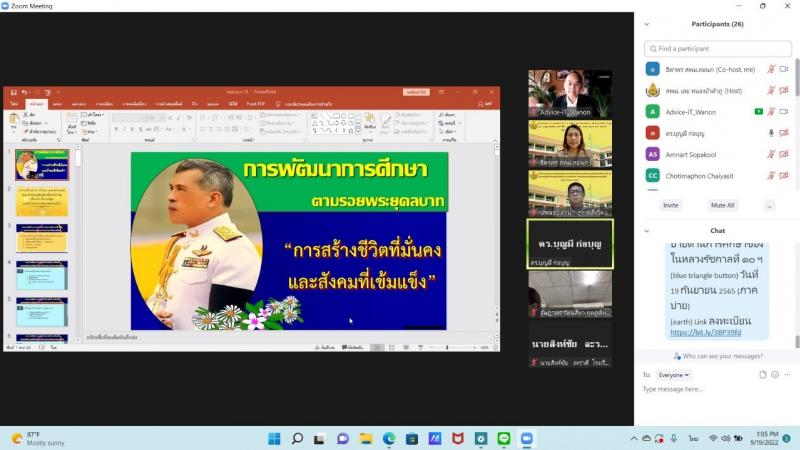
Task: Click the Find magnifier in PowerPoint editing group
Action: (x=441, y=115)
